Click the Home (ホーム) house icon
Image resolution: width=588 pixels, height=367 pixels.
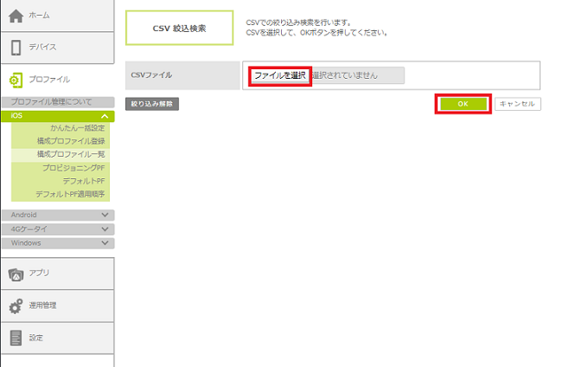click(16, 16)
